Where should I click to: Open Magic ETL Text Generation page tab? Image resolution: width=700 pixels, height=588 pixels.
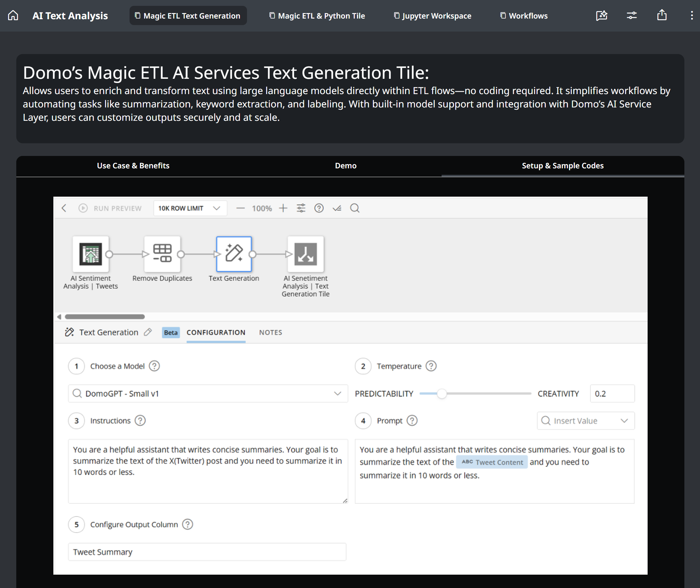188,15
